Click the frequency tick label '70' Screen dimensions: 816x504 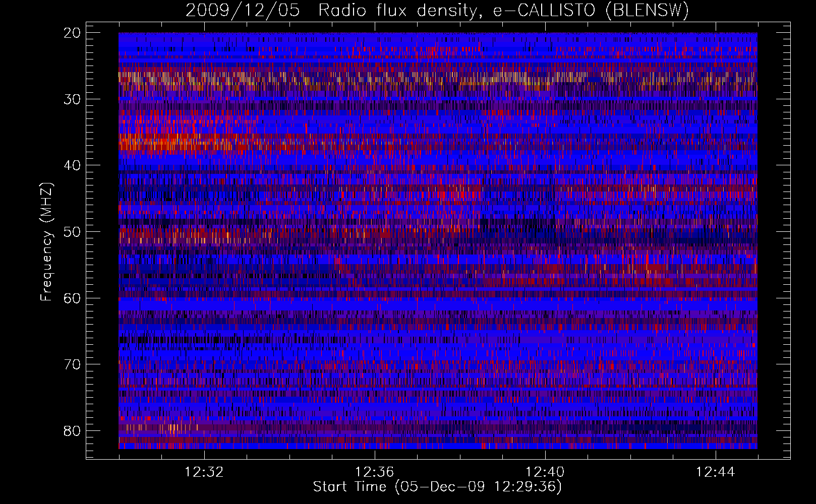point(73,364)
